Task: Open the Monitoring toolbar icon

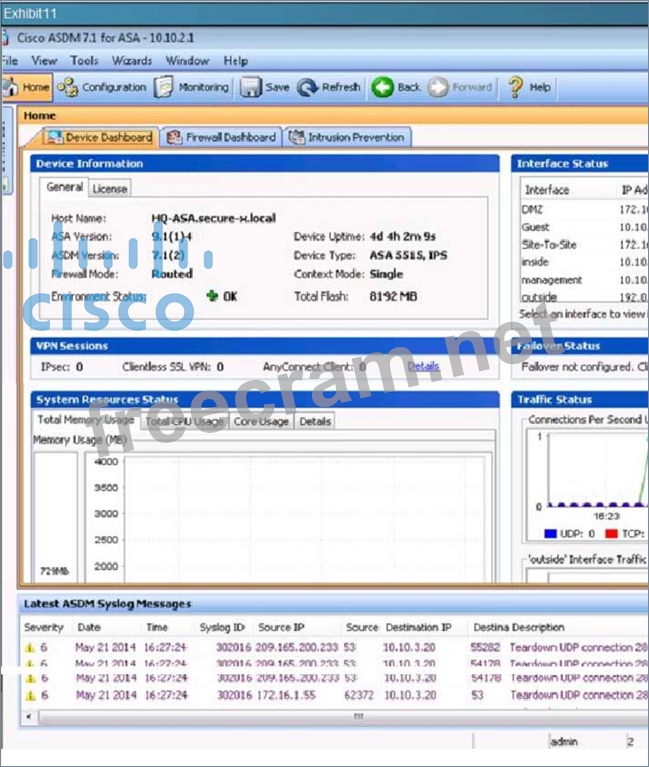Action: 191,87
